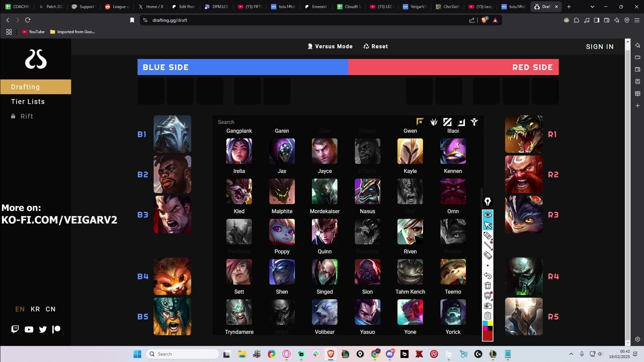Viewport: 644px width, 362px height.
Task: Click the clipboard icon in annotation toolbar
Action: point(488,316)
